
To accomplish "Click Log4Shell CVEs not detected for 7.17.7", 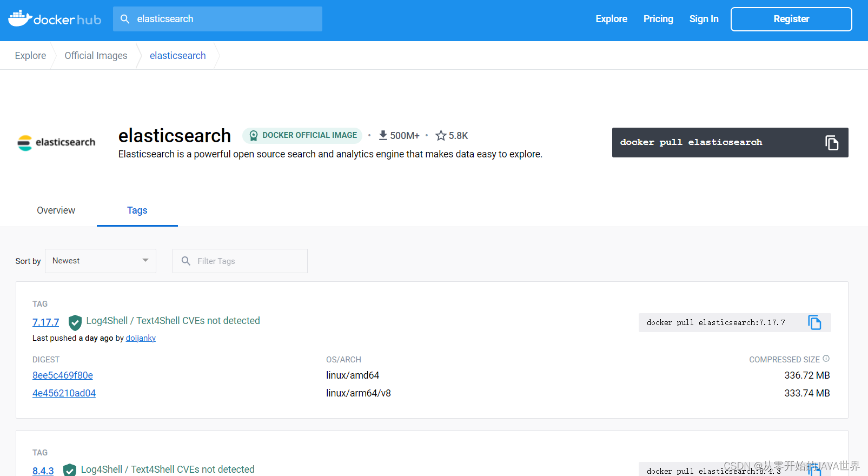I will pyautogui.click(x=173, y=321).
